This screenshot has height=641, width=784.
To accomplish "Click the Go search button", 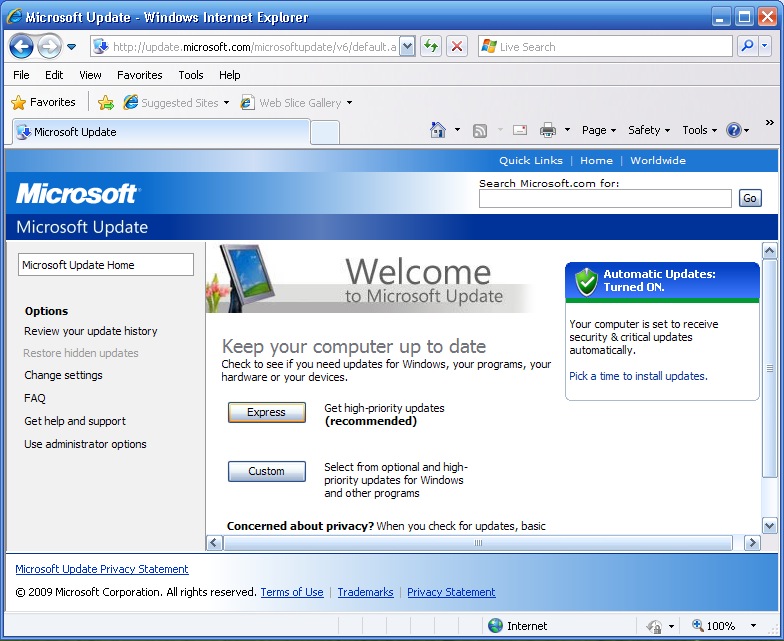I will [750, 198].
